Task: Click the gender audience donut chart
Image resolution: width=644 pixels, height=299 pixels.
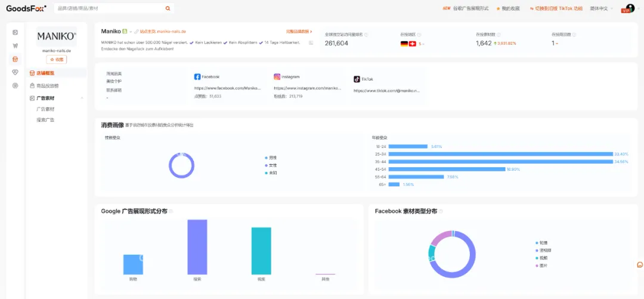Action: [x=181, y=166]
